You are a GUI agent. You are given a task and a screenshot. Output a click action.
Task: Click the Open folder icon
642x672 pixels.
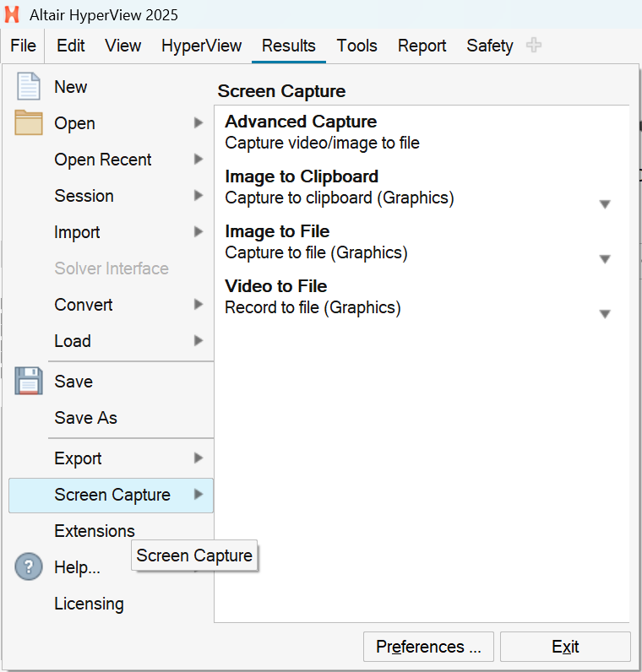point(29,123)
